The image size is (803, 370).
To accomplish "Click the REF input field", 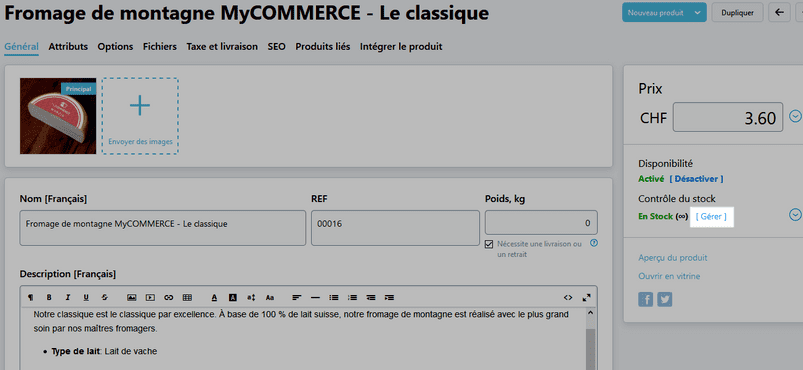I will coord(395,228).
